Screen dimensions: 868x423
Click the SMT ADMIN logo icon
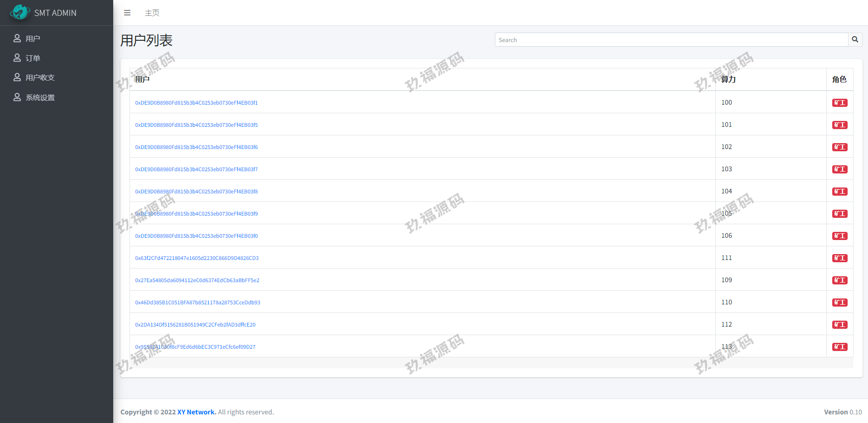click(20, 12)
